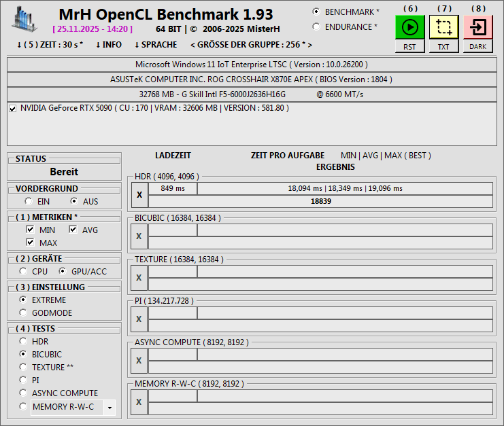Select BENCHMARK mode radio button
Screen dimensions: 504x426
coord(316,12)
